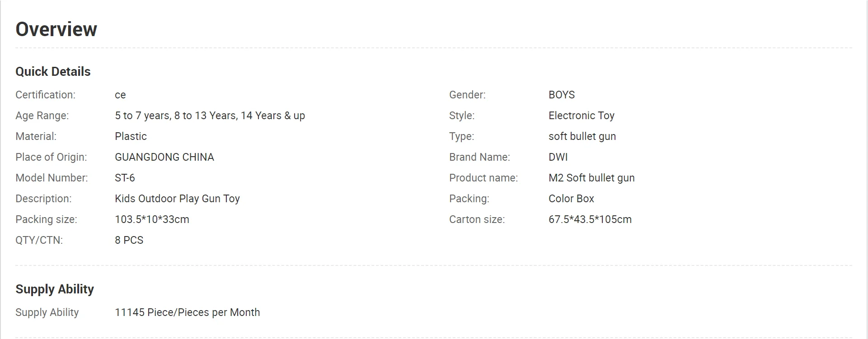Click the Place of Origin label
Viewport: 868px width, 339px height.
pyautogui.click(x=51, y=157)
